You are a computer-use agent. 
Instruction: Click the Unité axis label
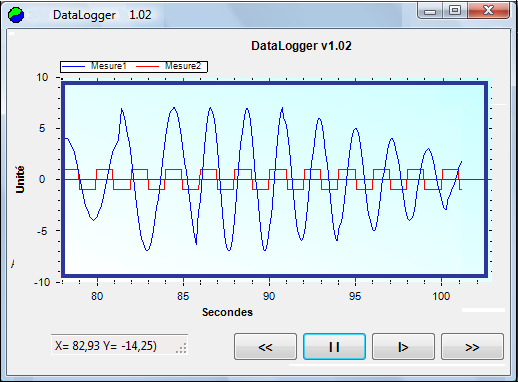[x=20, y=179]
